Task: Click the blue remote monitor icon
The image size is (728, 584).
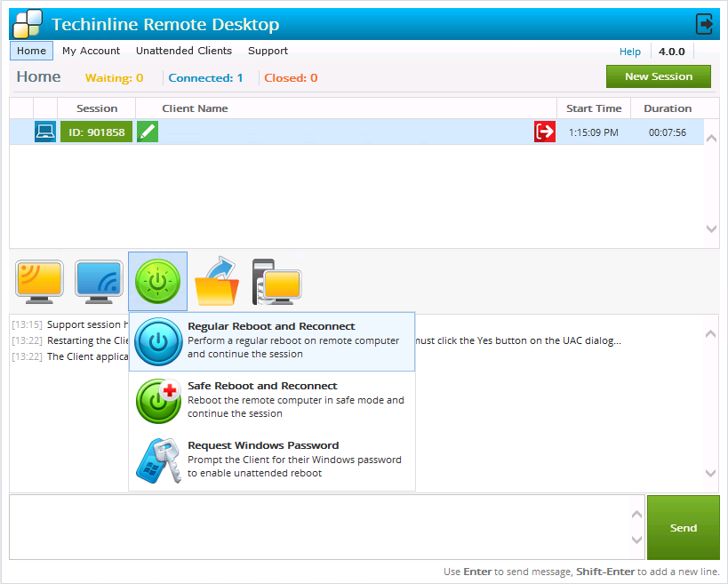Action: [x=99, y=281]
